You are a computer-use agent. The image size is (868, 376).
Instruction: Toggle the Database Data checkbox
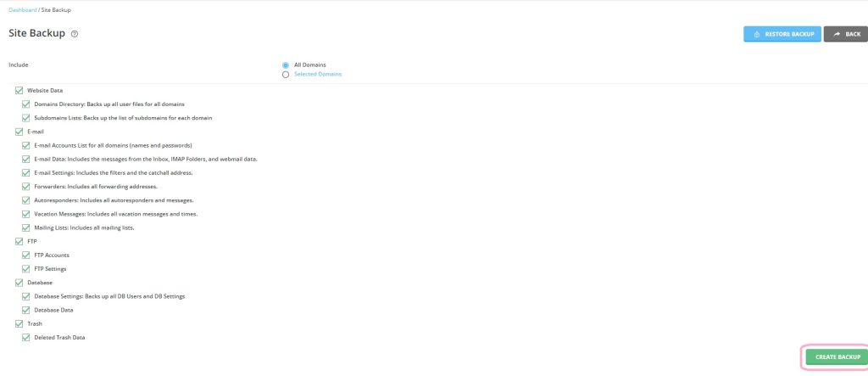point(26,310)
